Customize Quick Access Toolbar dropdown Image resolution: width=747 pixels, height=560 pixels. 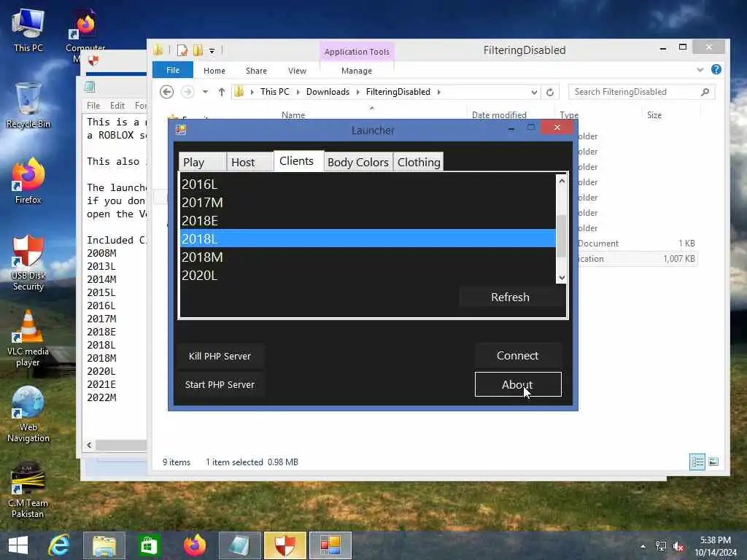point(212,50)
